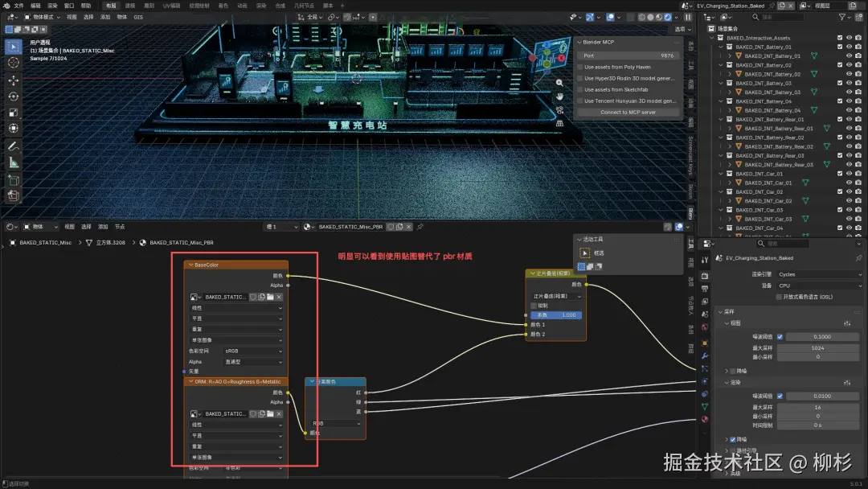
Task: Click the viewport zoom magnifier icon
Action: click(559, 83)
